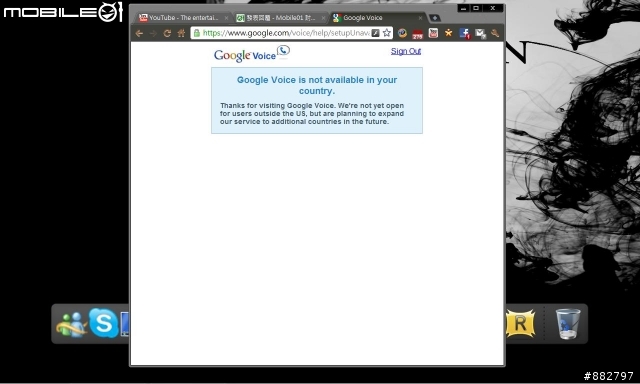Bookmark this page with the star icon
Screen dimensions: 640x384
click(x=387, y=33)
